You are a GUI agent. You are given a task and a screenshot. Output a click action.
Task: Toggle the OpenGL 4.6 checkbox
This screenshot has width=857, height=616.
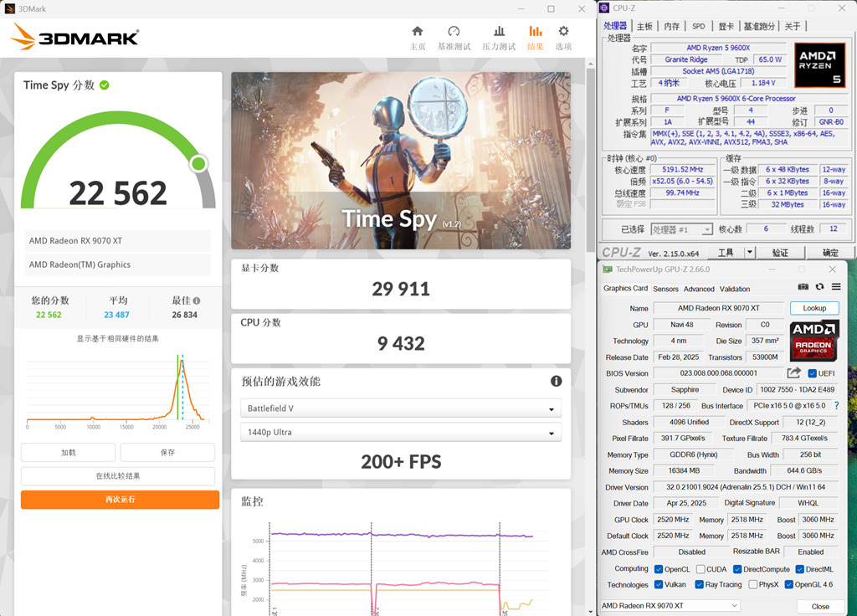[788, 584]
